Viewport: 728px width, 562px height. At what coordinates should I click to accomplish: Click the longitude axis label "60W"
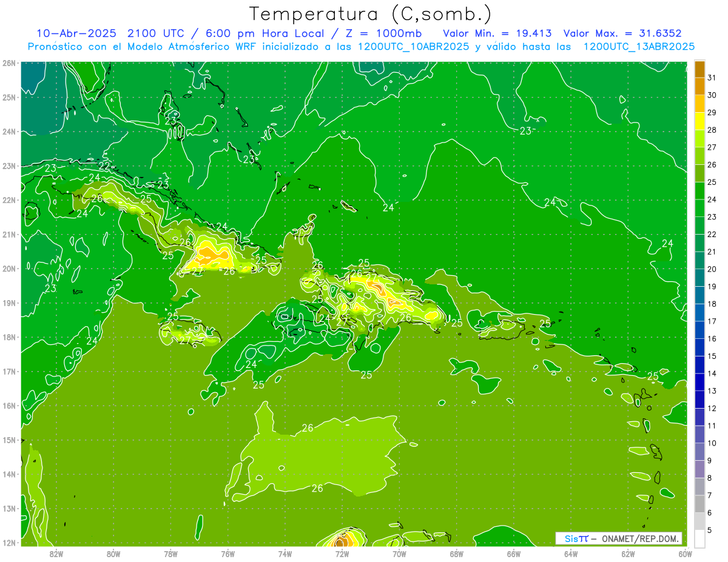click(685, 553)
